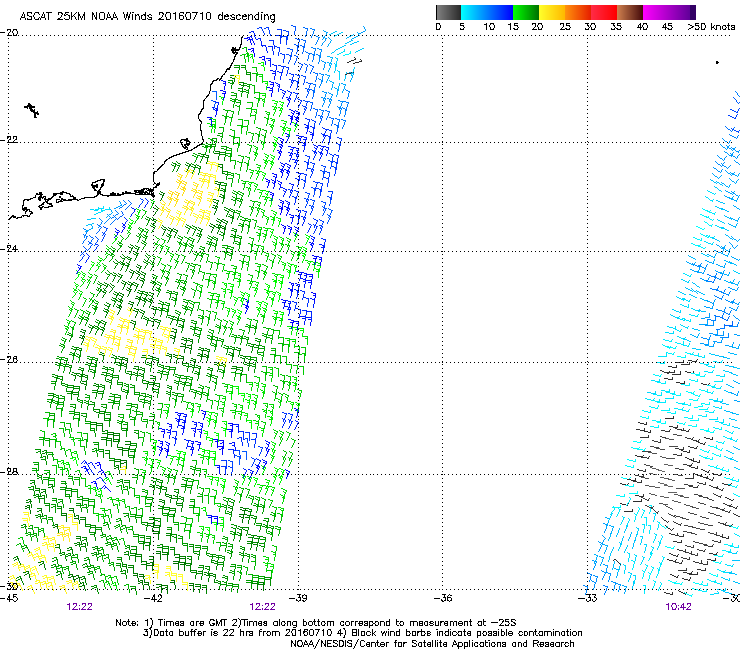Click the latitude label "-28"
The image size is (740, 650).
9,472
